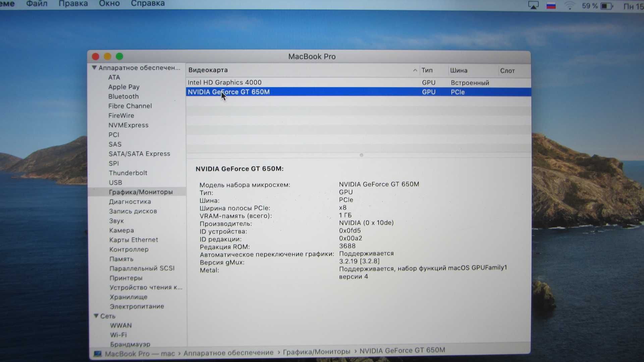Select Камера in the sidebar
The width and height of the screenshot is (644, 362).
(x=121, y=231)
